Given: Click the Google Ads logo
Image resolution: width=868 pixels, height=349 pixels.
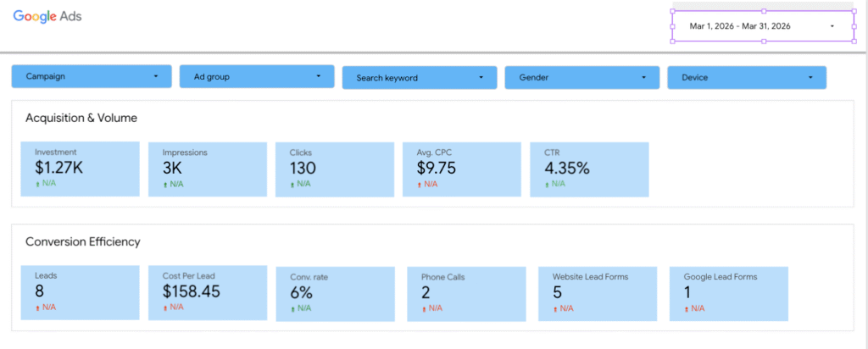Looking at the screenshot, I should [47, 16].
